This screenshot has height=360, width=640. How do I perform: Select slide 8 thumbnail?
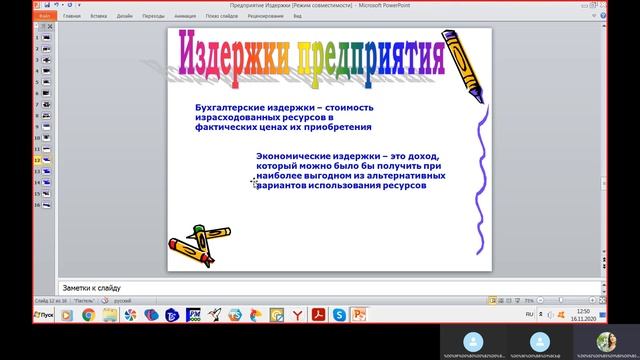(x=47, y=116)
